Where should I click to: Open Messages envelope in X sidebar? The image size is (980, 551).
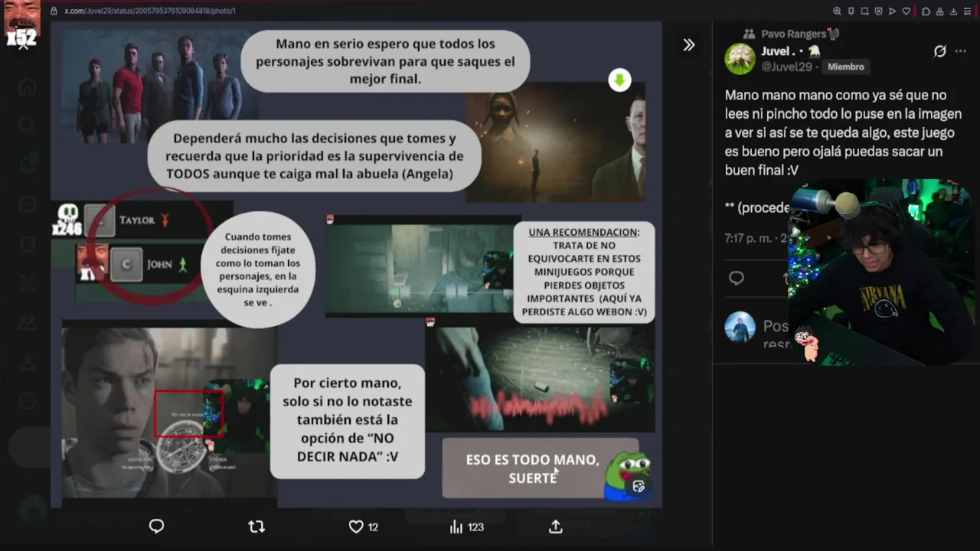click(28, 204)
